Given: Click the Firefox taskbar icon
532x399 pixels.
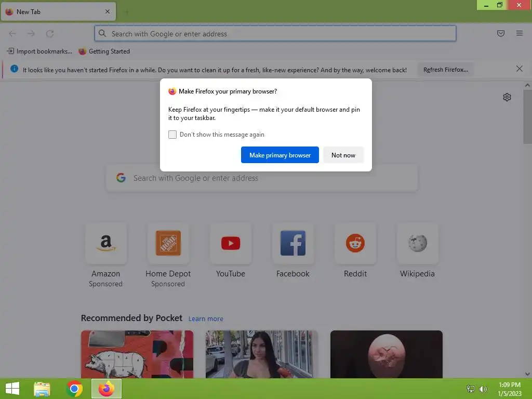Looking at the screenshot, I should click(107, 389).
